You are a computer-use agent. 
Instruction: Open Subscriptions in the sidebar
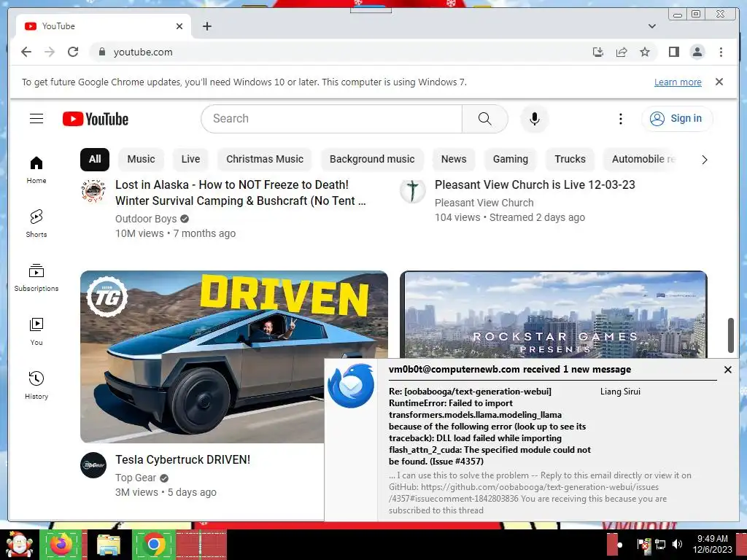pyautogui.click(x=36, y=278)
